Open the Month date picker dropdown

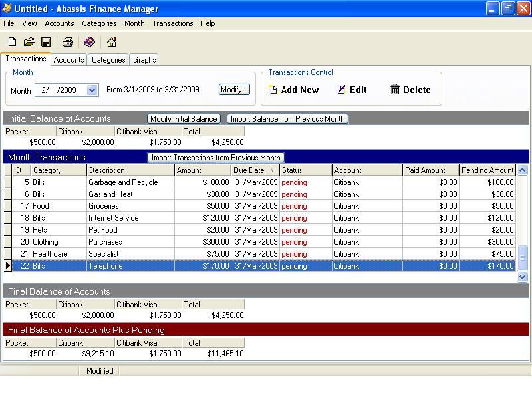point(92,90)
